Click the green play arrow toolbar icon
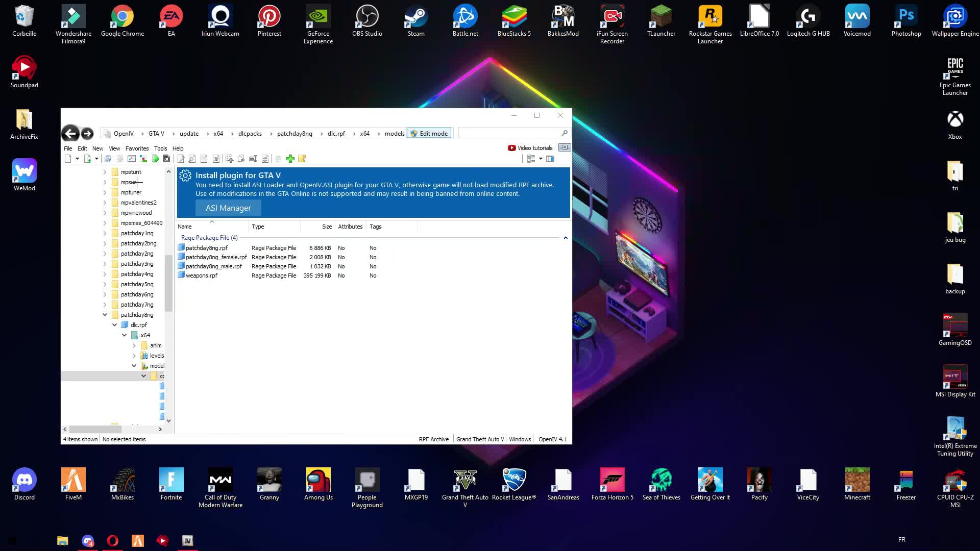 [x=156, y=159]
